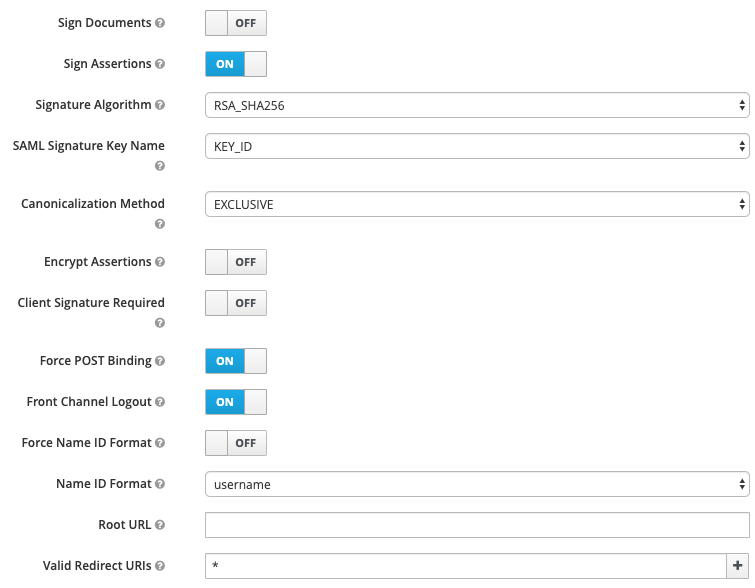The height and width of the screenshot is (588, 755).
Task: Click help icon next to Encrypt Assertions
Action: tap(160, 262)
